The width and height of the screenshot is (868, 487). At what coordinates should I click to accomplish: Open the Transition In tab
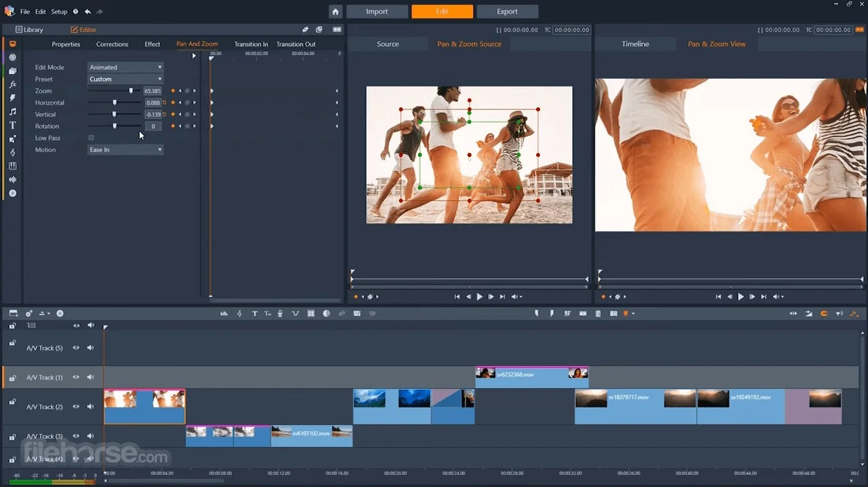[251, 44]
